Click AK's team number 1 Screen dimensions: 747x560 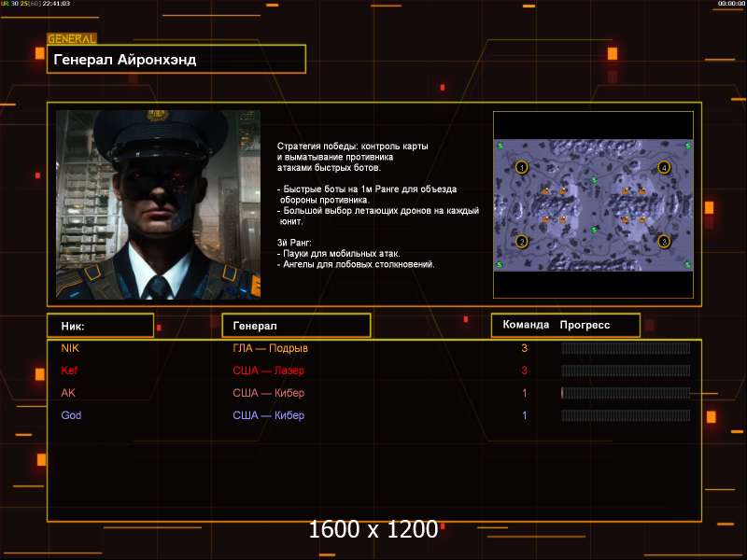pos(525,393)
